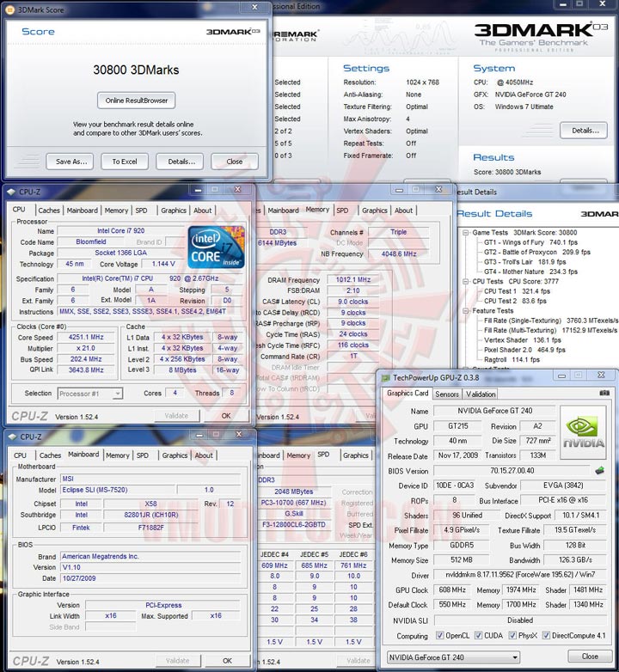This screenshot has height=672, width=619.
Task: Click Close in the 3DMark Score window
Action: click(x=235, y=162)
